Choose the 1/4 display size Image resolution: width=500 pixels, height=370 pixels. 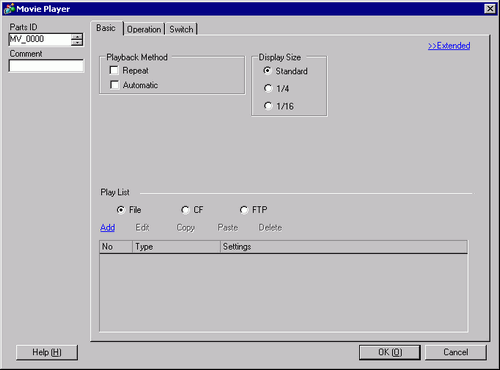[x=268, y=88]
